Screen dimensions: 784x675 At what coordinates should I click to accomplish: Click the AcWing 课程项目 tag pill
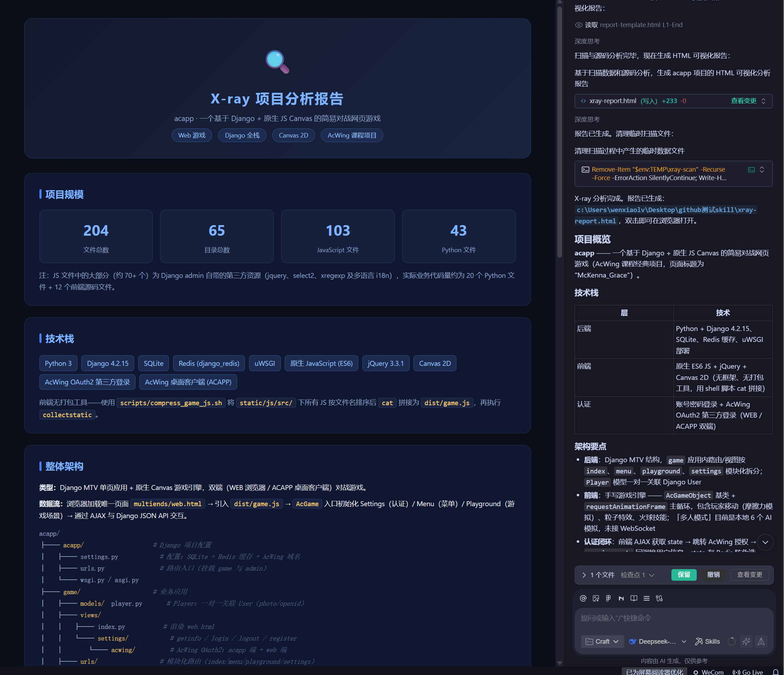coord(352,135)
